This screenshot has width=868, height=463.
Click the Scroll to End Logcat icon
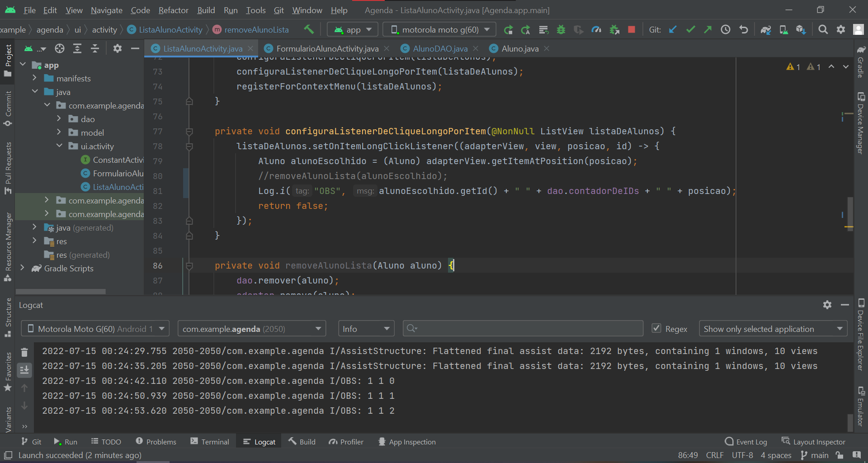point(24,370)
